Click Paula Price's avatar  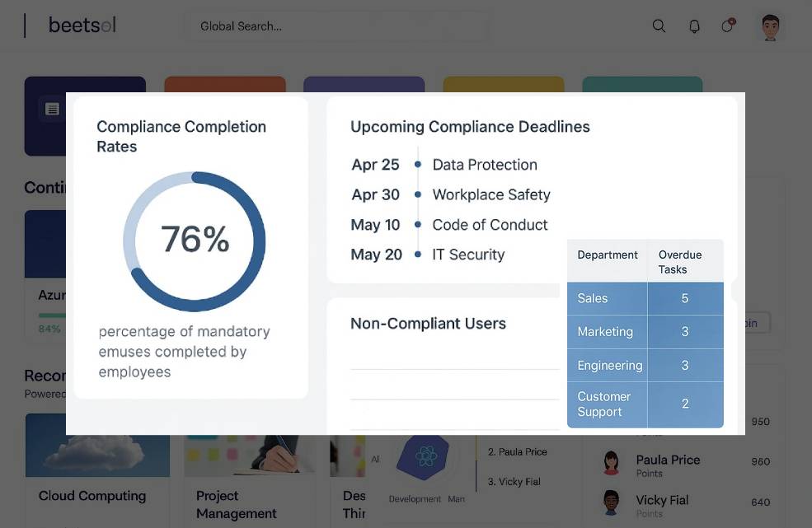[x=611, y=462]
